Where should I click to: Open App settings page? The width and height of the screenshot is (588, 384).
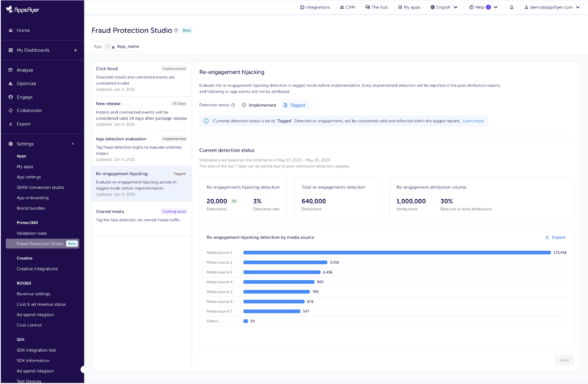pos(29,177)
